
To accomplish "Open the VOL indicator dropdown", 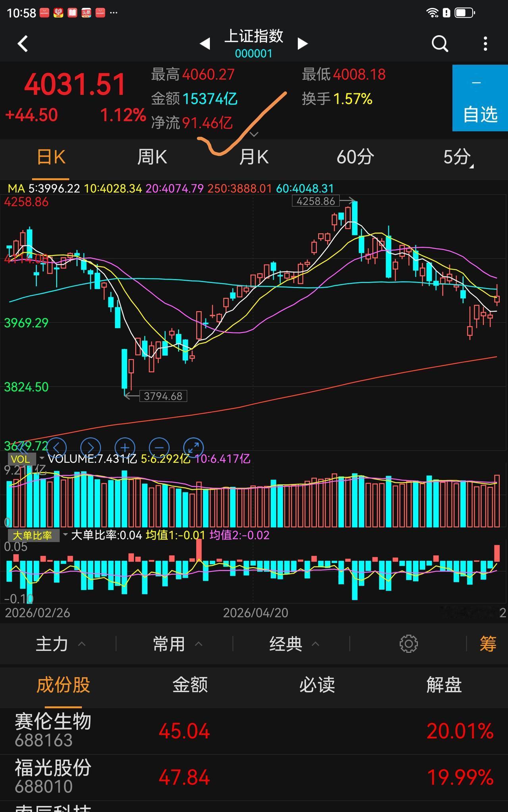I will click(27, 459).
